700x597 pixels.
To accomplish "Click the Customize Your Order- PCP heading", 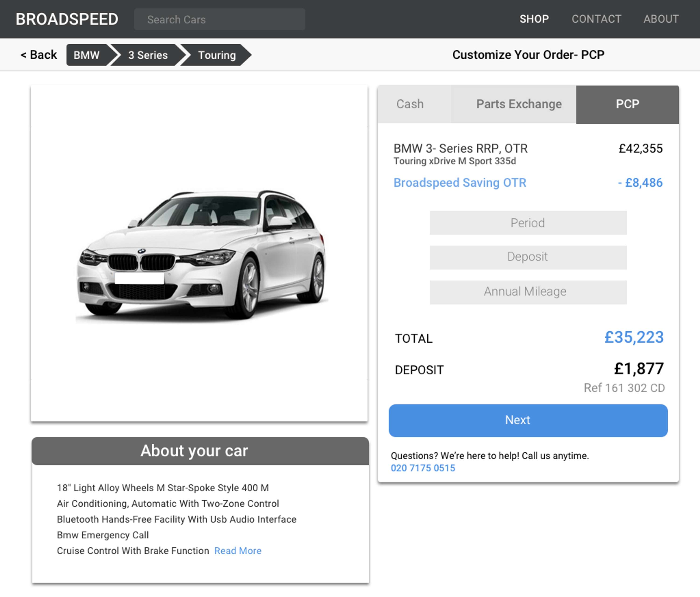I will point(528,55).
